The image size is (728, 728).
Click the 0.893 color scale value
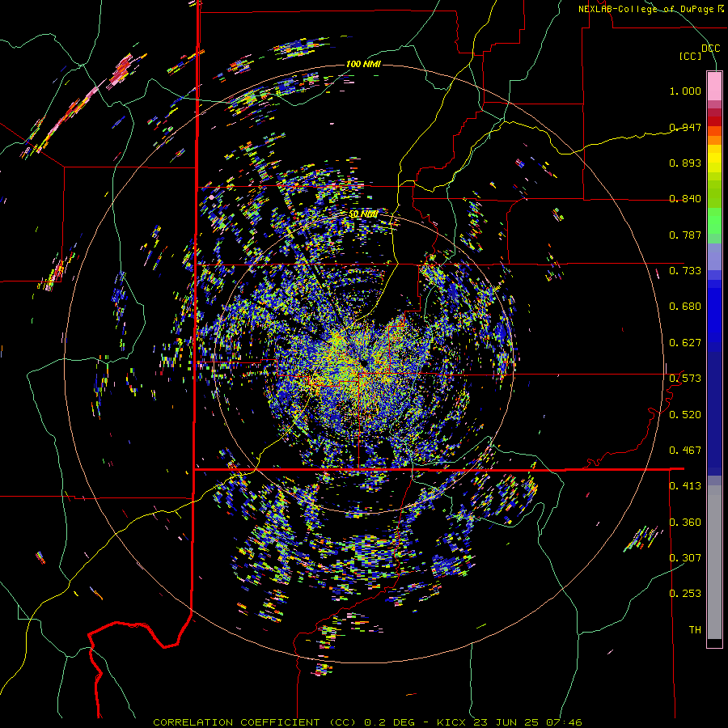point(685,163)
